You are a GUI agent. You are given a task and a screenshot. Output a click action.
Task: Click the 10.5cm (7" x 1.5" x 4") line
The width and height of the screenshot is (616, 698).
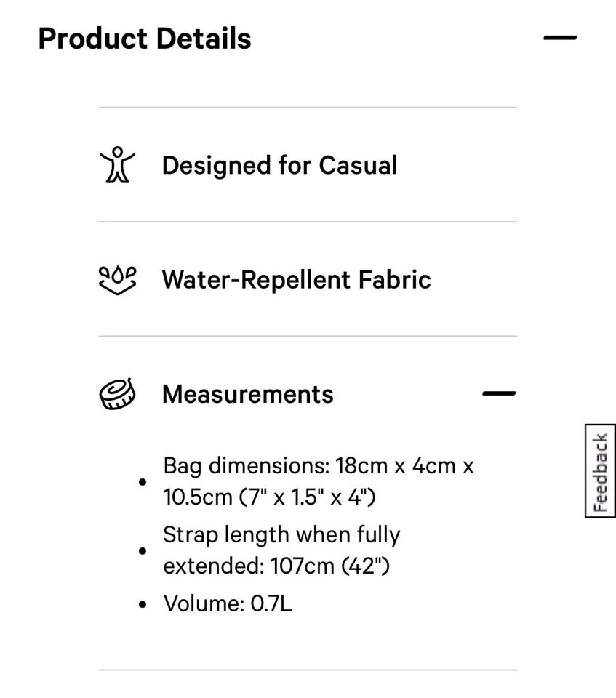pyautogui.click(x=270, y=497)
